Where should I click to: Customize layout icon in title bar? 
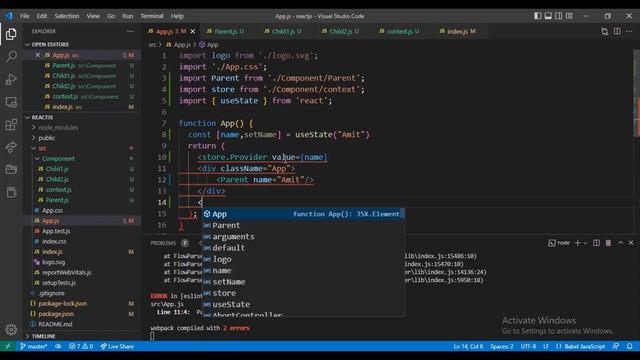point(569,16)
